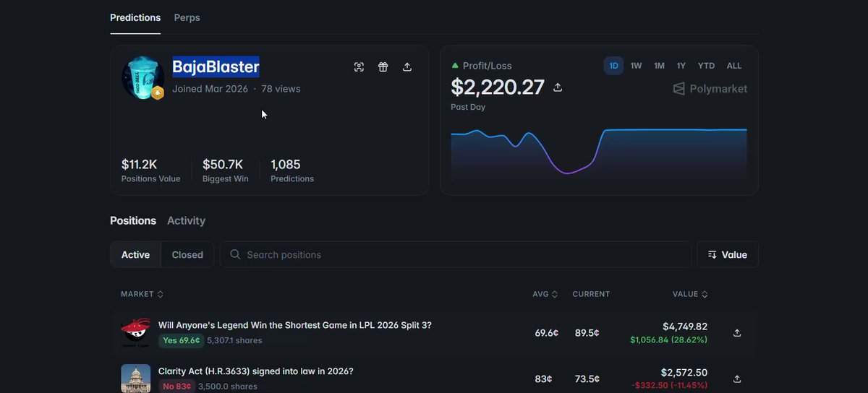Screen dimensions: 868x393
Task: Select the YTD profit range
Action: tap(706, 66)
